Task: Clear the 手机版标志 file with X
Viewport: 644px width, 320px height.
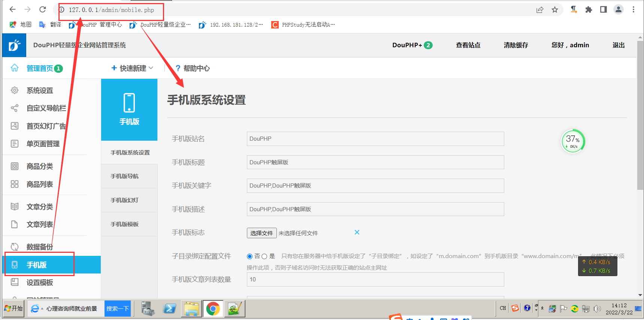Action: tap(357, 232)
